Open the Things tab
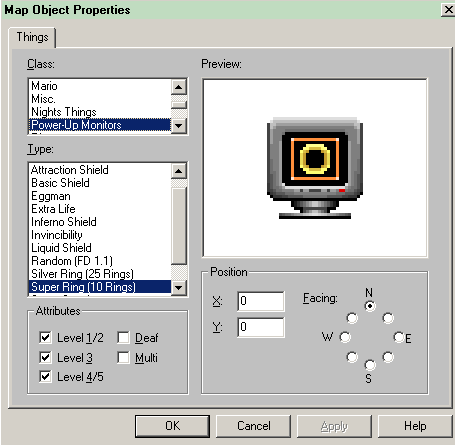This screenshot has width=455, height=445. click(32, 37)
